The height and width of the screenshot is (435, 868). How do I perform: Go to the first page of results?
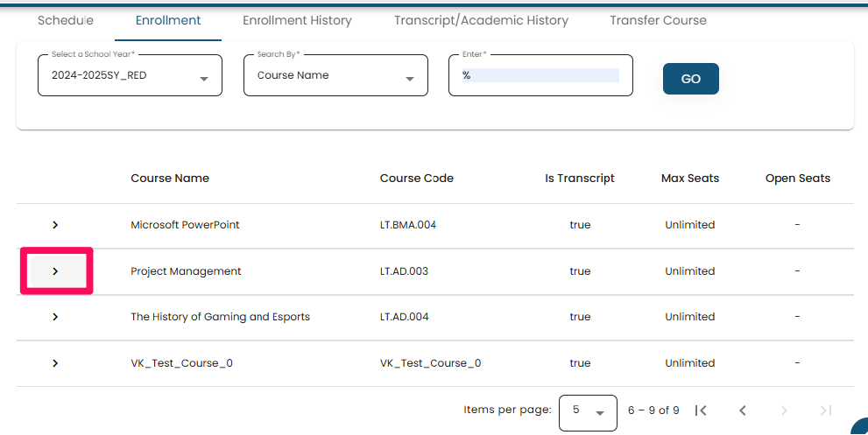click(x=701, y=410)
